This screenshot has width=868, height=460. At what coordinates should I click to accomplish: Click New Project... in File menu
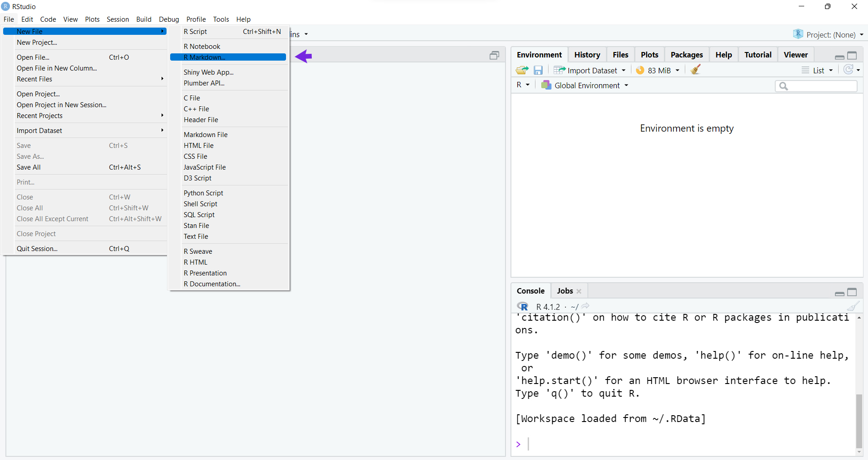click(x=85, y=43)
